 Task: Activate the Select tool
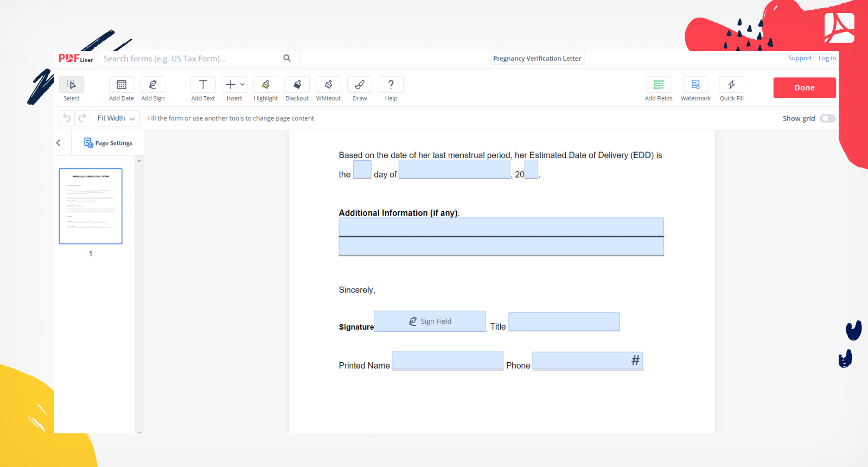pyautogui.click(x=72, y=89)
